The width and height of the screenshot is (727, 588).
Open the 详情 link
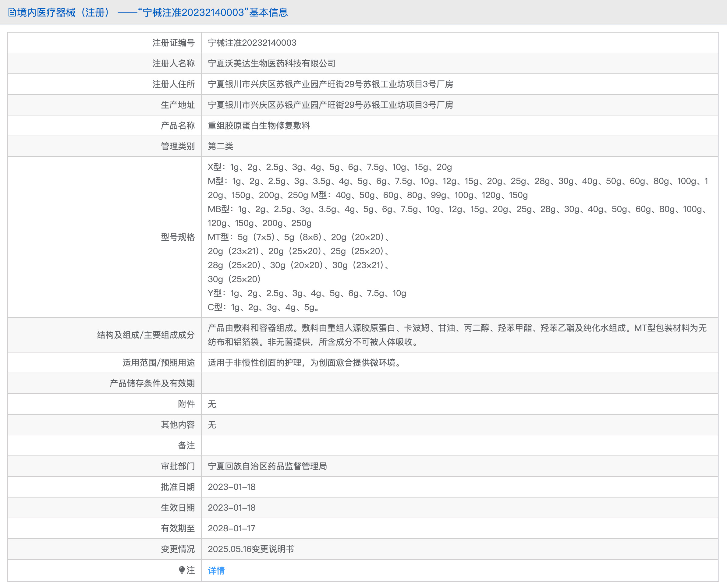point(216,570)
